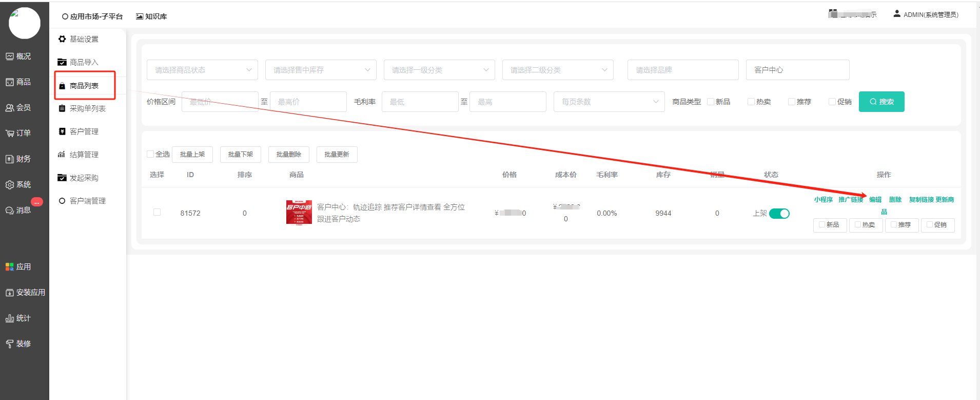Click the 最低价 price input field
This screenshot has width=980, height=400.
(x=220, y=102)
